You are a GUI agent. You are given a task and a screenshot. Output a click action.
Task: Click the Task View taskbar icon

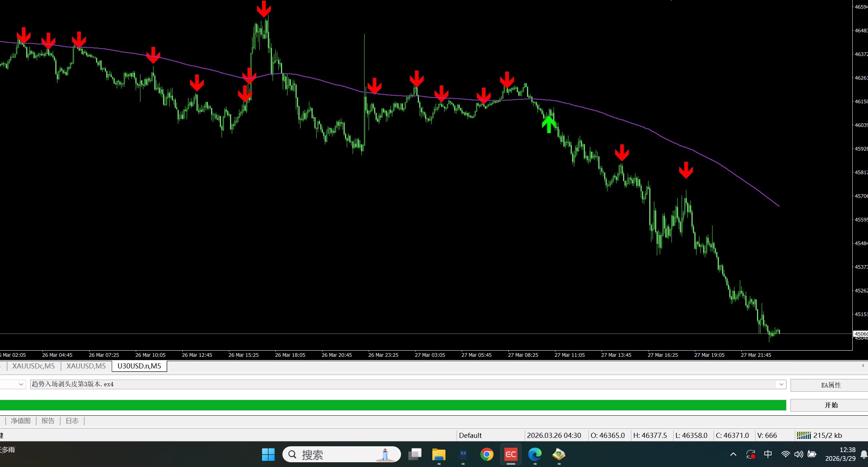(415, 454)
